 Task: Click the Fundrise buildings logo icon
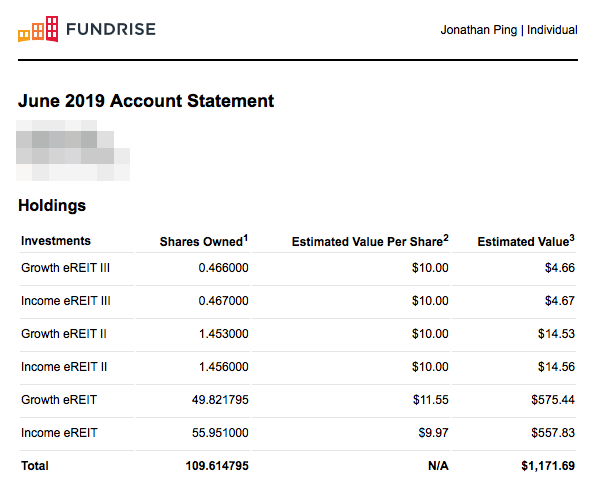[x=38, y=29]
